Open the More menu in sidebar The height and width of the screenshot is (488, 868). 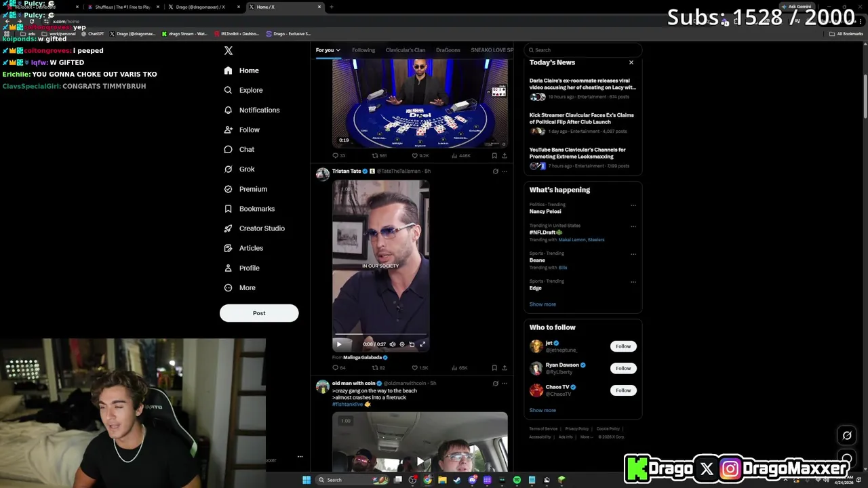coord(240,287)
